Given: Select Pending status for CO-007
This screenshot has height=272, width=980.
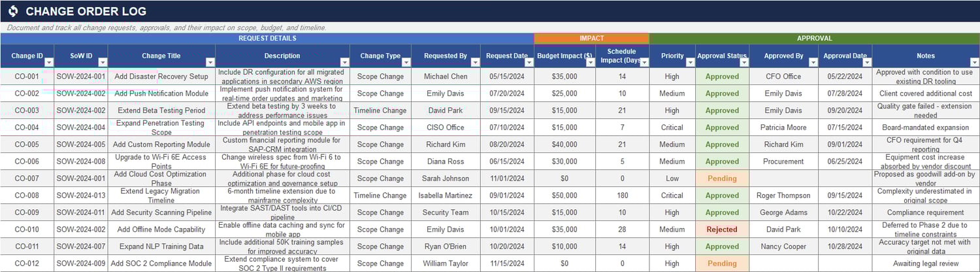Looking at the screenshot, I should (722, 178).
